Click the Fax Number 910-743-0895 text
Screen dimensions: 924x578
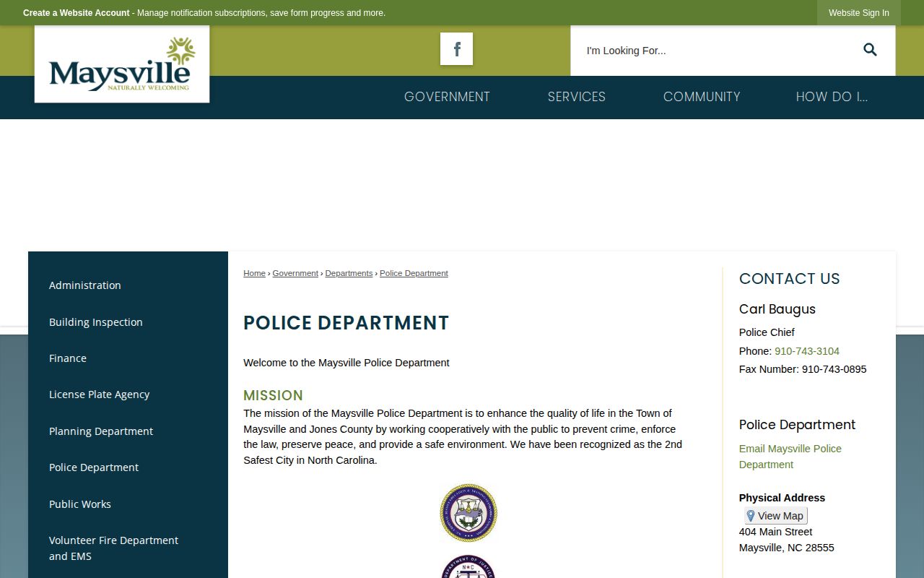point(803,369)
